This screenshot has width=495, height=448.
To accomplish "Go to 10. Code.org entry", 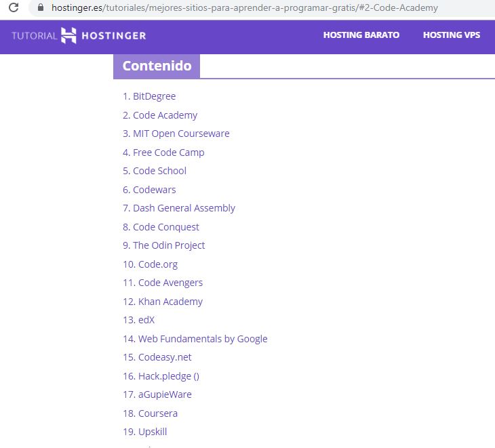I will point(150,264).
